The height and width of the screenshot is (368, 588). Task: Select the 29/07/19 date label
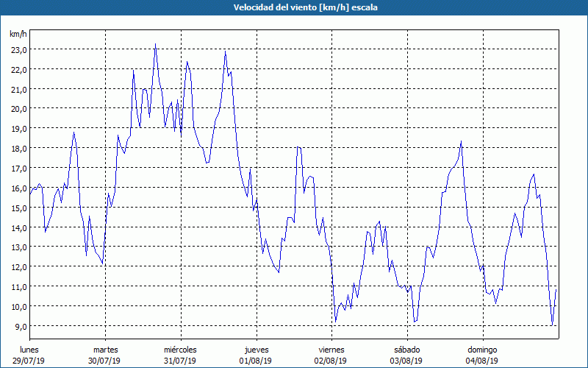(29, 361)
